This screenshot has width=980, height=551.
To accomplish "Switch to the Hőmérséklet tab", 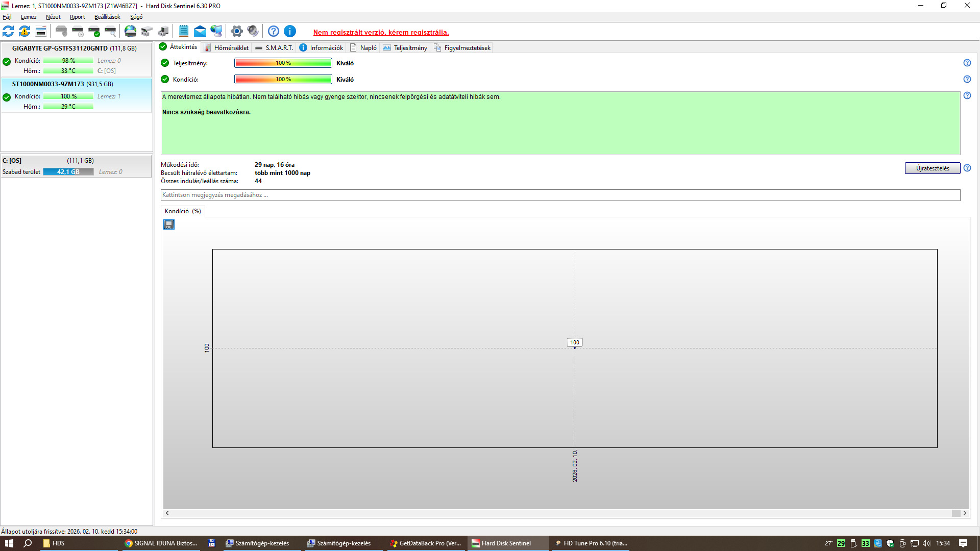I will pyautogui.click(x=227, y=48).
